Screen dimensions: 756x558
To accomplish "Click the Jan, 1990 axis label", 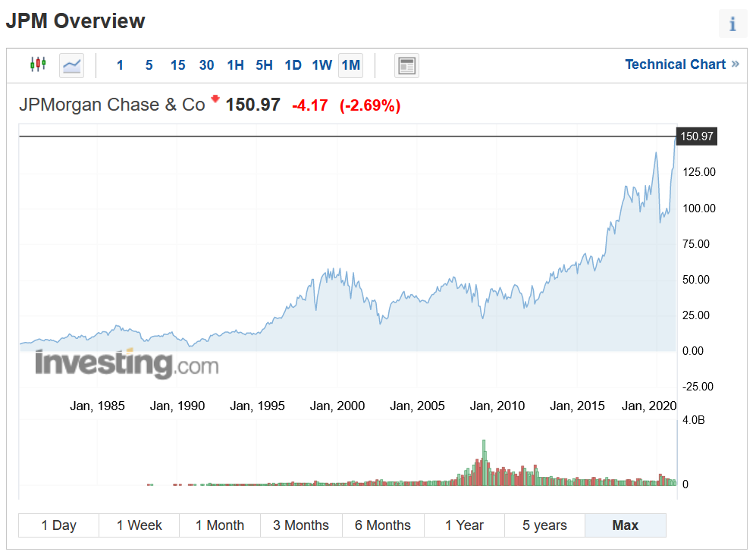I will click(177, 406).
